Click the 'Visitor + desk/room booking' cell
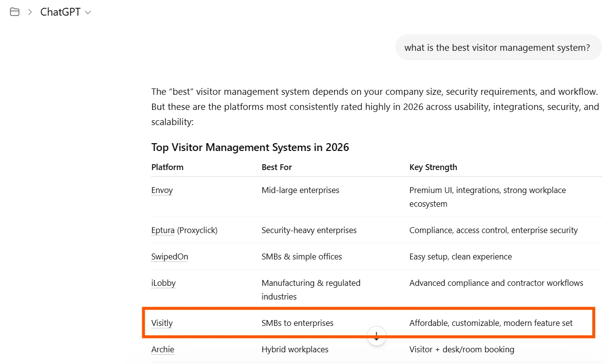The height and width of the screenshot is (364, 608). click(462, 349)
